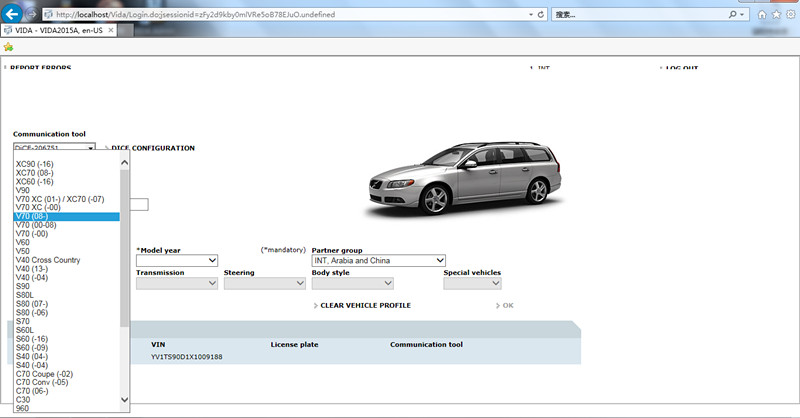Open favorites star icon at top right
The height and width of the screenshot is (418, 800).
click(776, 14)
